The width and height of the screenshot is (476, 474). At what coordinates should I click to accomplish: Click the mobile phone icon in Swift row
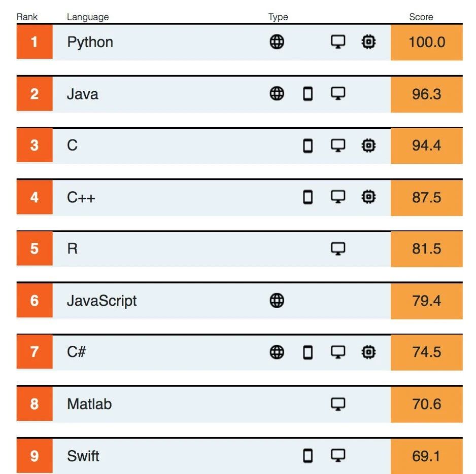pos(308,456)
